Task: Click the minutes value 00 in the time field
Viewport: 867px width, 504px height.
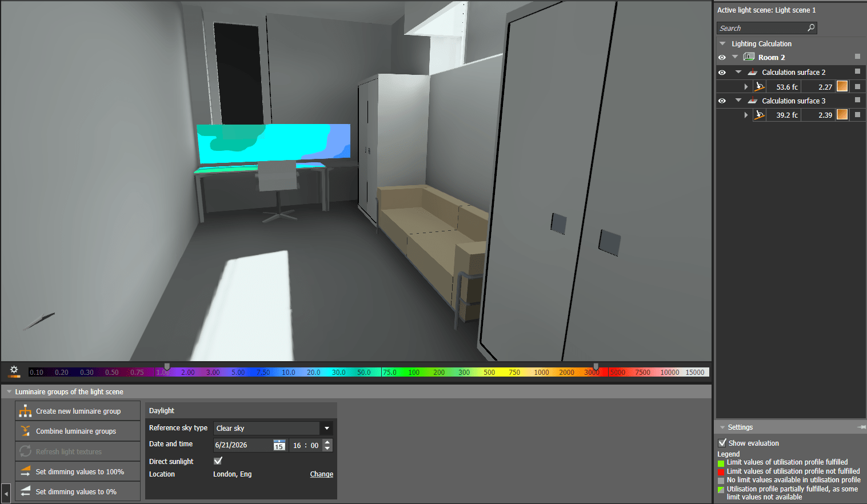Action: point(314,445)
